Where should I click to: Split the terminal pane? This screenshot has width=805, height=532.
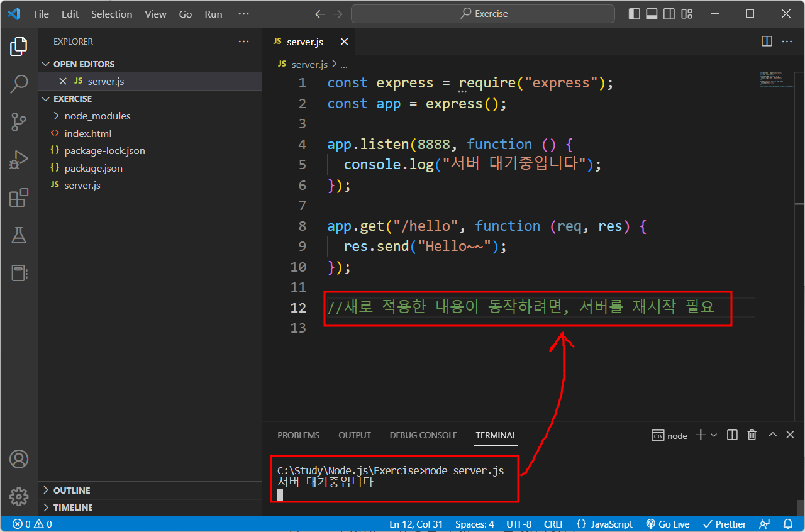point(732,435)
